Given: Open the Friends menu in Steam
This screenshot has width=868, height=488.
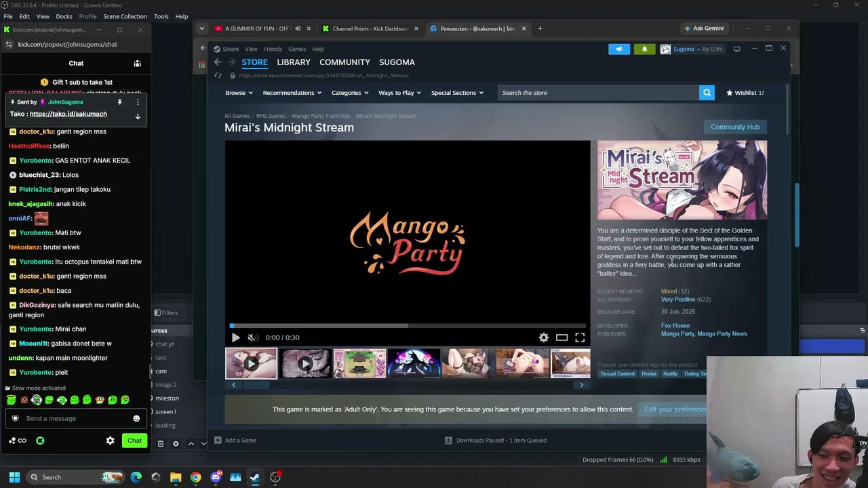Looking at the screenshot, I should point(273,49).
